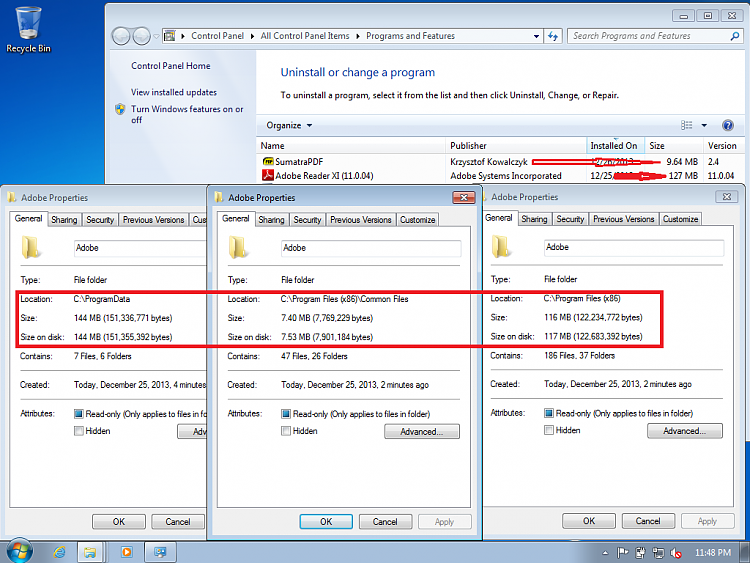Click folder name field in Common Files properties
Image resolution: width=750 pixels, height=563 pixels.
[x=371, y=248]
